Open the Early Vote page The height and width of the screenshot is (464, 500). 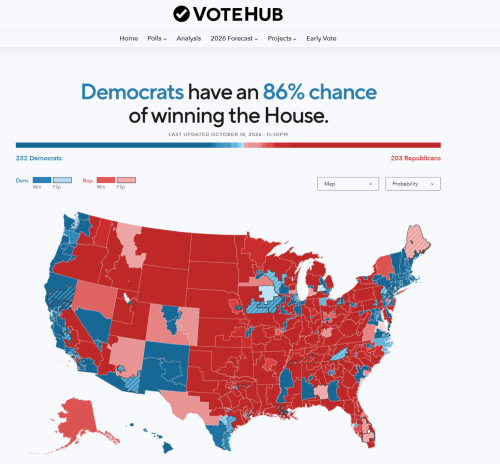pyautogui.click(x=321, y=39)
